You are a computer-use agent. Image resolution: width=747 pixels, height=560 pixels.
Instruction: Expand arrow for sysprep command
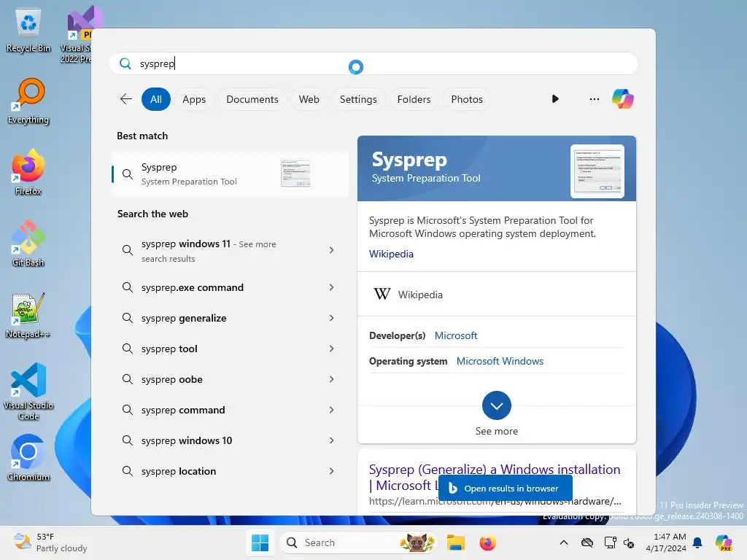[x=332, y=410]
